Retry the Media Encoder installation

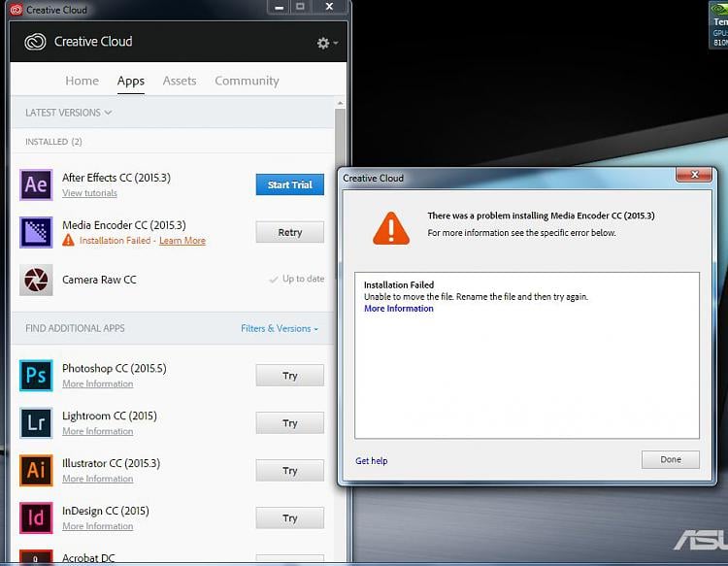(x=289, y=232)
